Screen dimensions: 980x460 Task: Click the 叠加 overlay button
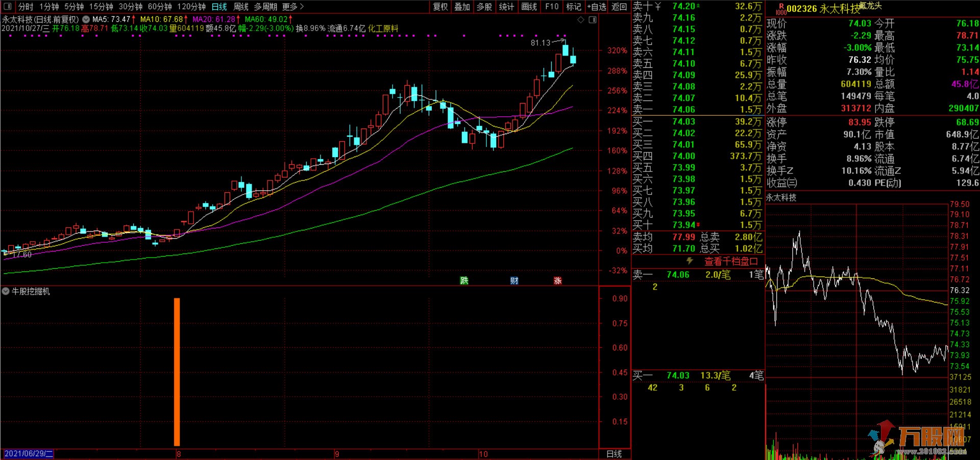click(x=462, y=7)
